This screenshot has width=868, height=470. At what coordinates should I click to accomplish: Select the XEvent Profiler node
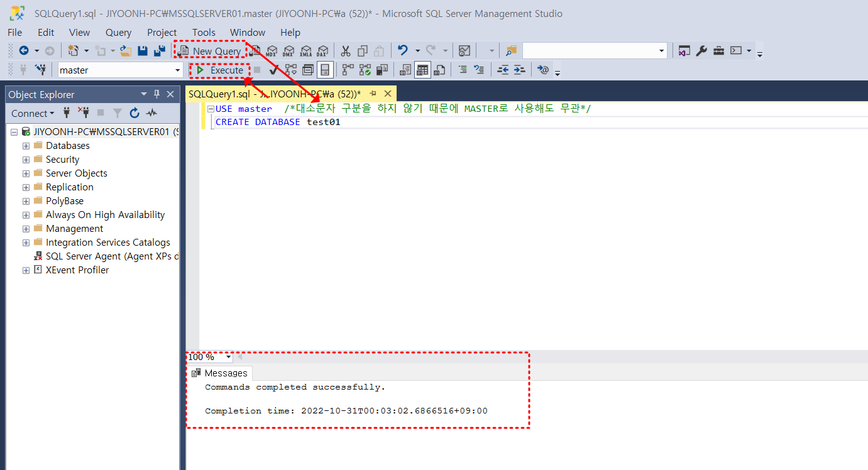pyautogui.click(x=77, y=270)
